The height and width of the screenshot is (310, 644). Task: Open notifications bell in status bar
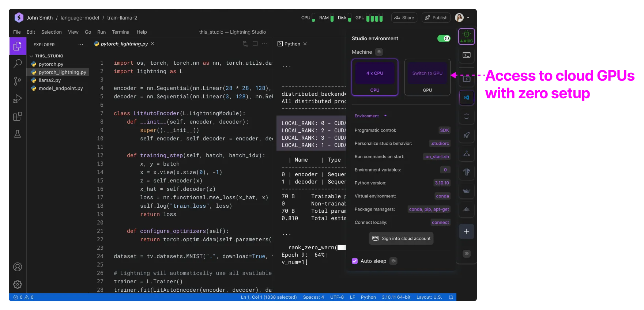point(451,297)
